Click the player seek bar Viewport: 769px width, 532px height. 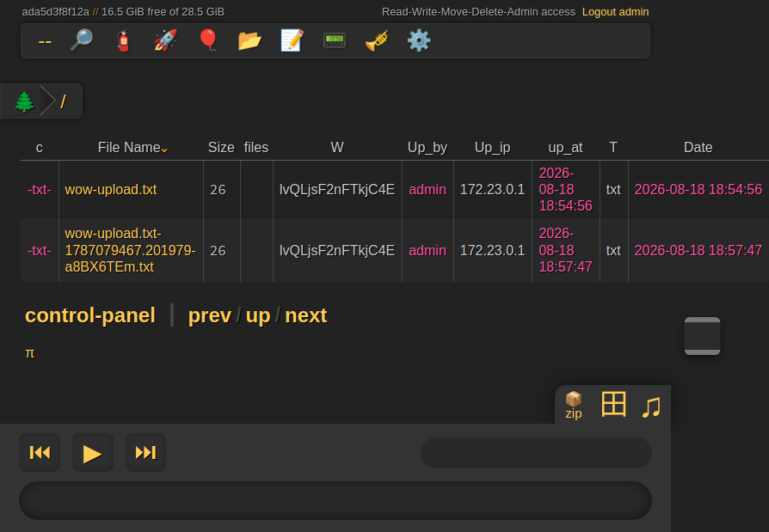[335, 500]
